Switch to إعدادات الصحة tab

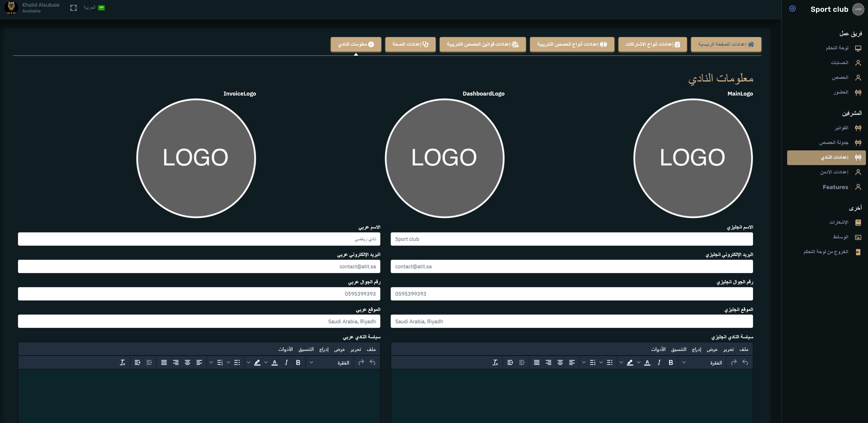tap(410, 44)
